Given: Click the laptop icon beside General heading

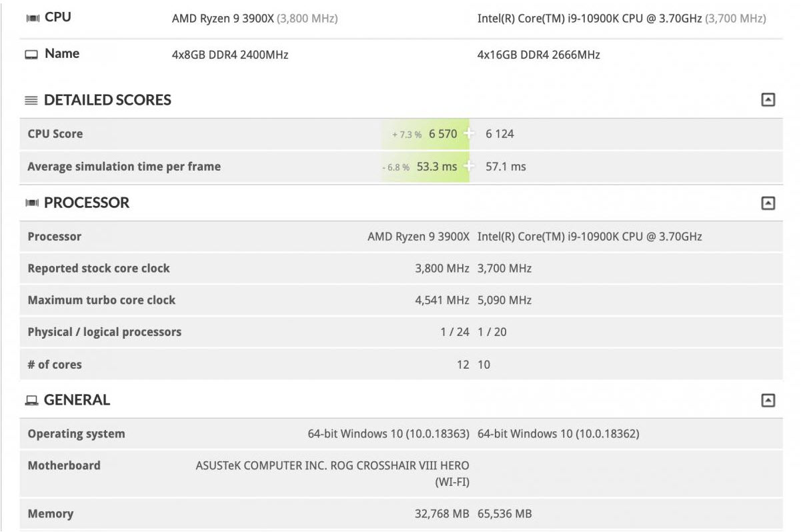Looking at the screenshot, I should point(31,401).
